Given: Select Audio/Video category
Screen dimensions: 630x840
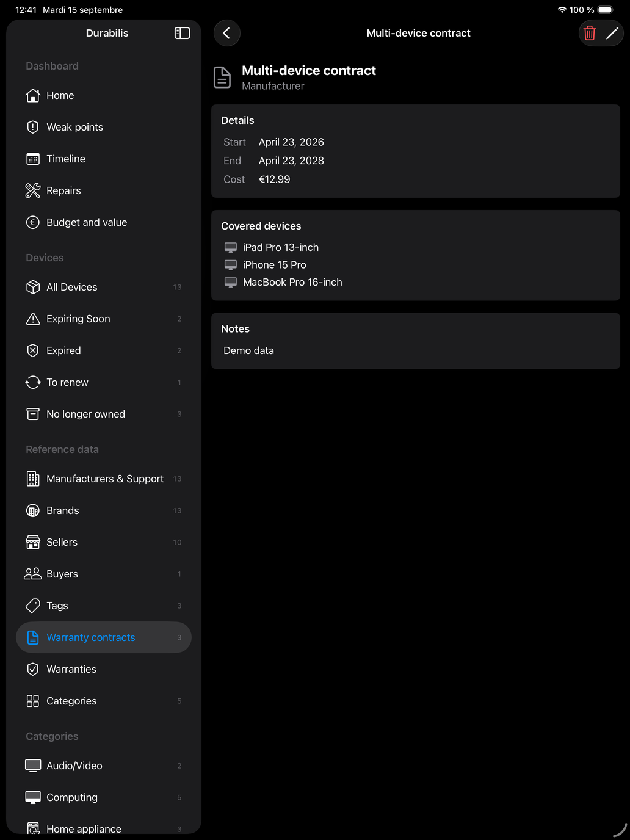Looking at the screenshot, I should [104, 766].
